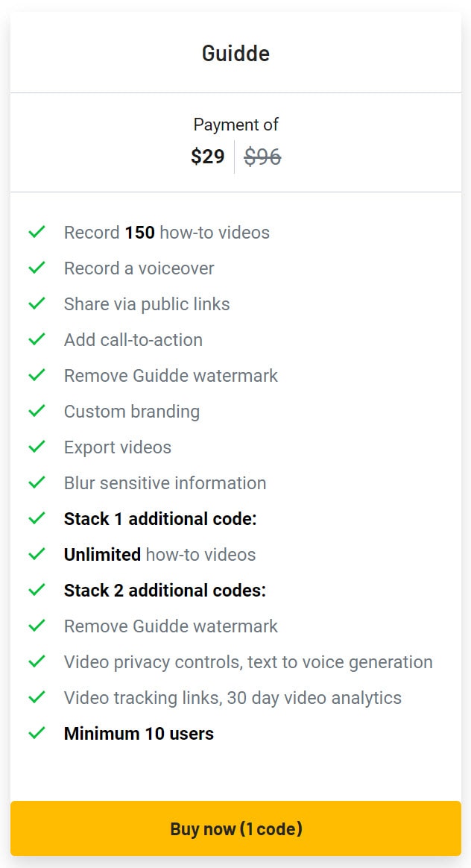471x868 pixels.
Task: Click checkmark beside Record 150 how-to videos
Action: pos(37,233)
